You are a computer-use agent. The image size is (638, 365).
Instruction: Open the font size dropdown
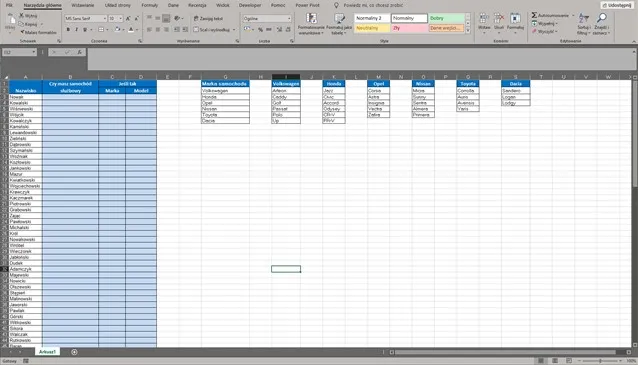pos(120,19)
